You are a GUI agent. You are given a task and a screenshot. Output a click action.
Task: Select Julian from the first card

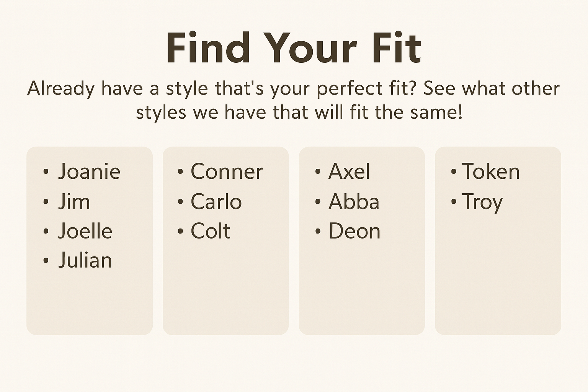point(85,260)
